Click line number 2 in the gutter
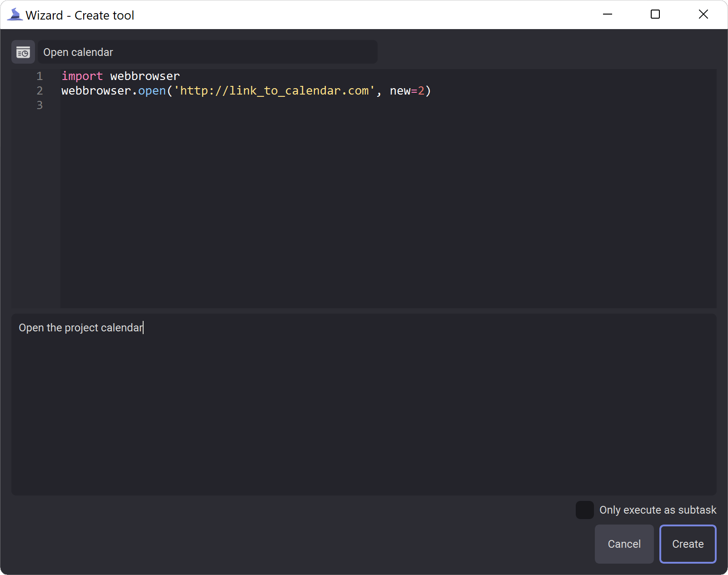The height and width of the screenshot is (575, 728). point(40,91)
